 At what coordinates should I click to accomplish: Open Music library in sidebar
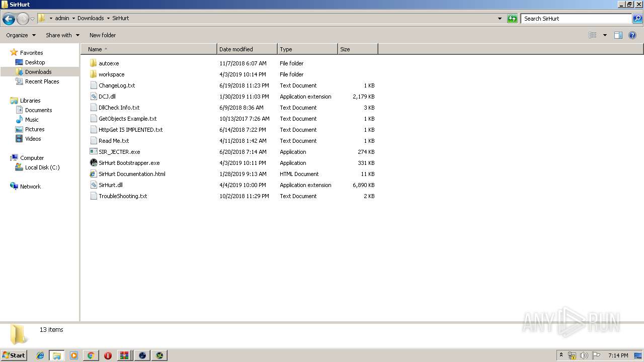32,120
